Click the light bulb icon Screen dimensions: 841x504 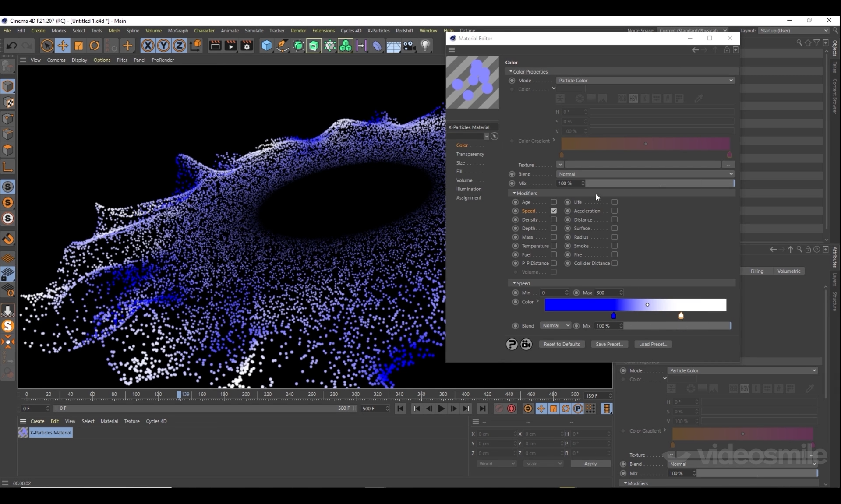425,46
